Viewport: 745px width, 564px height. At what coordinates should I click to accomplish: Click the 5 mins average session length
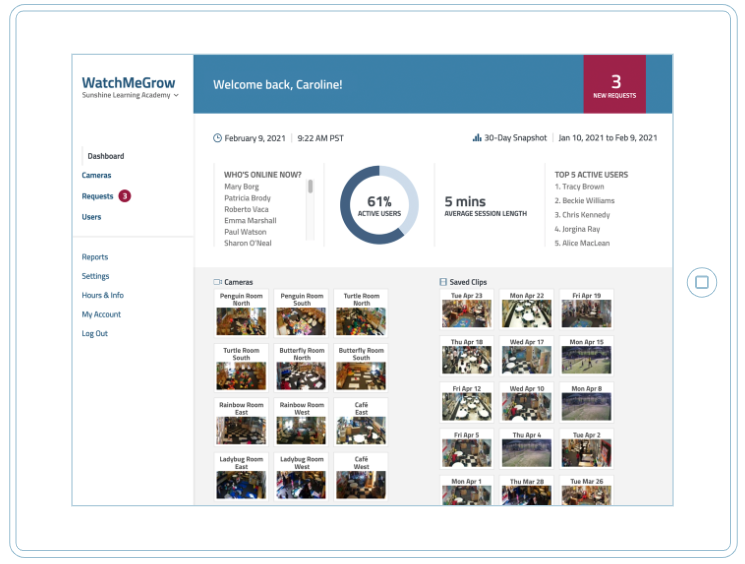[485, 206]
